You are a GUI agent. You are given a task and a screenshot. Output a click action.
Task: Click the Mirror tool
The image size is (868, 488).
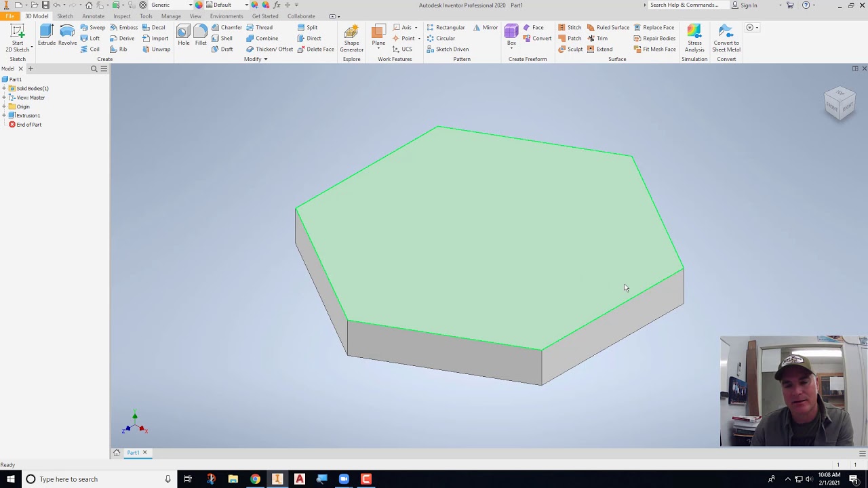pyautogui.click(x=486, y=28)
